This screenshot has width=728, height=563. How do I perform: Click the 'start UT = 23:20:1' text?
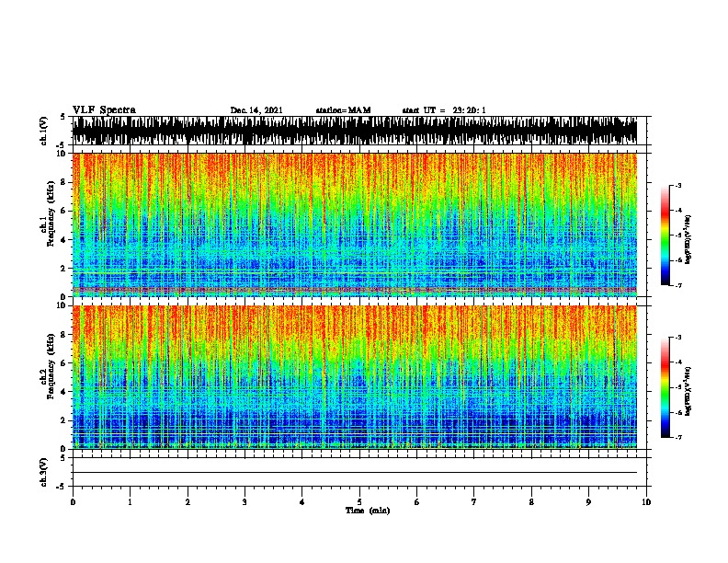click(x=444, y=110)
